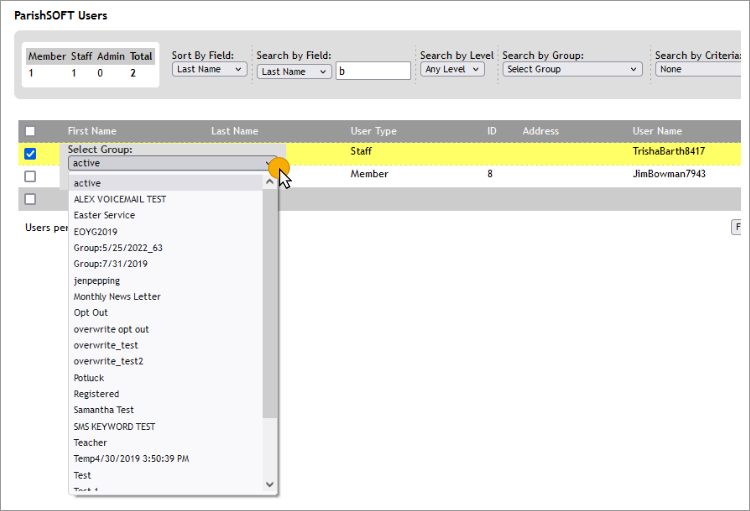Viewport: 750px width, 511px height.
Task: Choose 'Group:7/31/2019' option
Action: pos(165,264)
